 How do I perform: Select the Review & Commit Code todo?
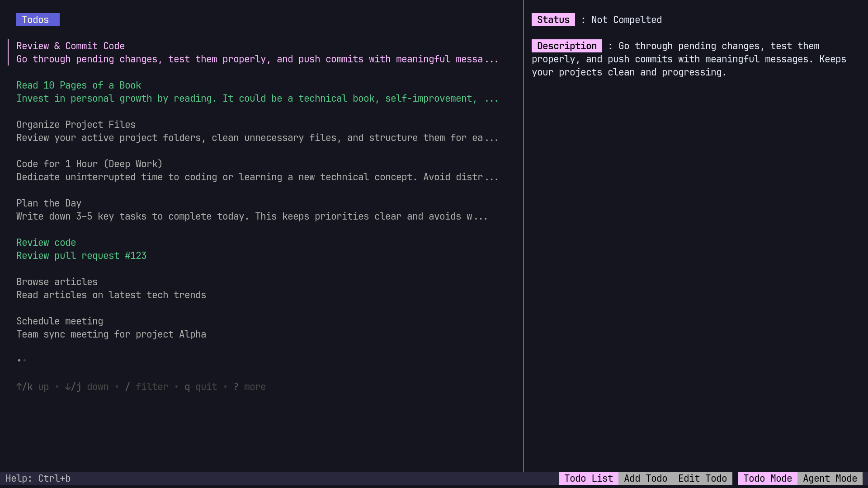(x=71, y=46)
